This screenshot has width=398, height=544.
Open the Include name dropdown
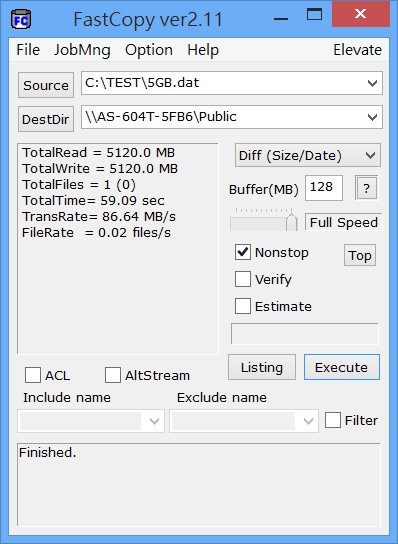coord(91,421)
